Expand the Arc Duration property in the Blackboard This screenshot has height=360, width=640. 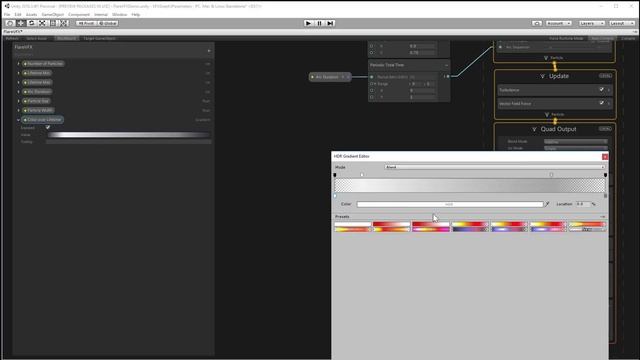tap(18, 92)
